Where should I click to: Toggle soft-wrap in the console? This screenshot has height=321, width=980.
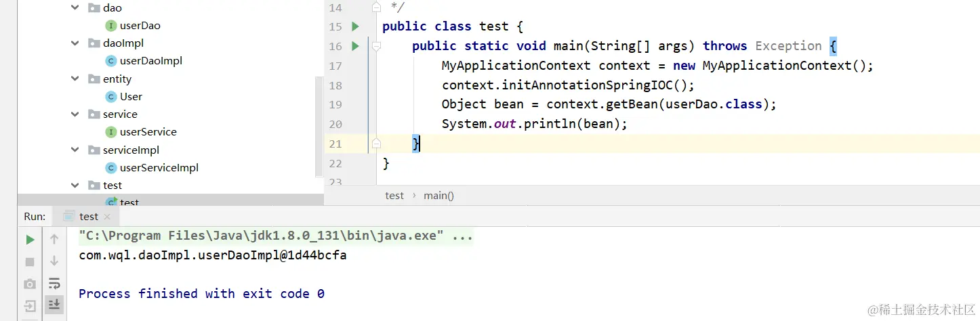[54, 283]
